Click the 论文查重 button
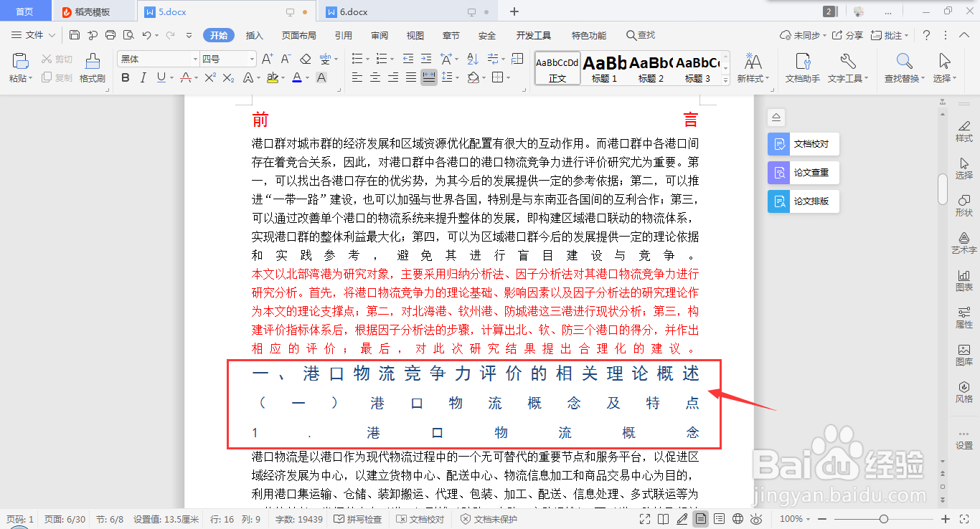This screenshot has width=980, height=529. pos(803,172)
